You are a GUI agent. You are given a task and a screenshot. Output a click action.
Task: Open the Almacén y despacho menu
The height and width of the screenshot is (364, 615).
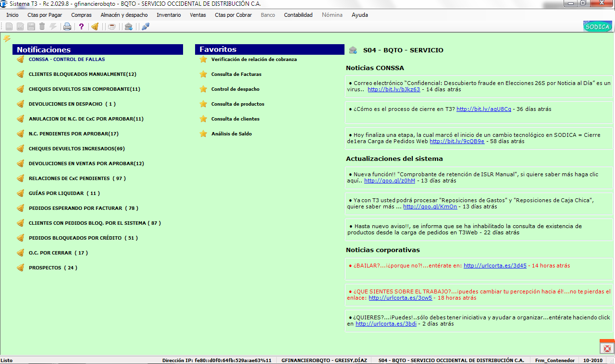[x=124, y=15]
